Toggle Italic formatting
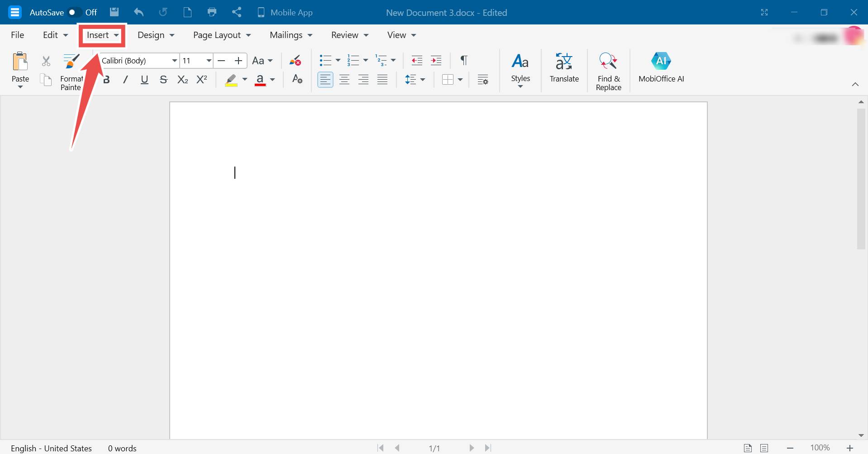 pos(125,80)
